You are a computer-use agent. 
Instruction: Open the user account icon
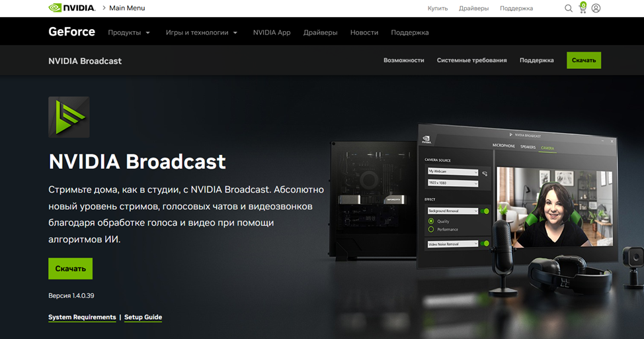(596, 8)
